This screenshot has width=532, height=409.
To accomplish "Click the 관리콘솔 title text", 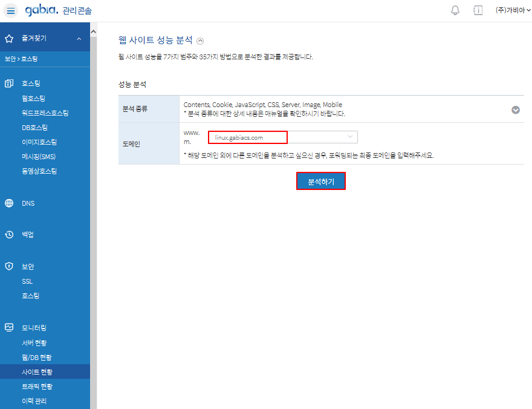I will 77,11.
